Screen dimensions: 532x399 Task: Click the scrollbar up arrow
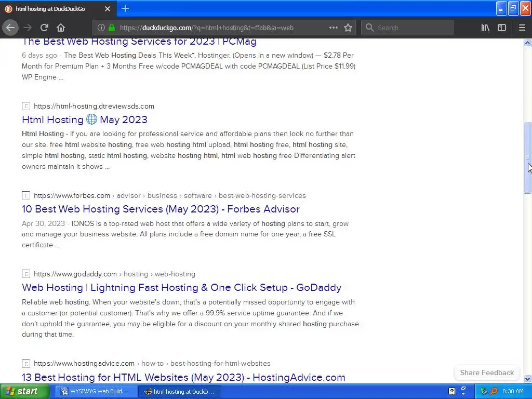[x=527, y=43]
